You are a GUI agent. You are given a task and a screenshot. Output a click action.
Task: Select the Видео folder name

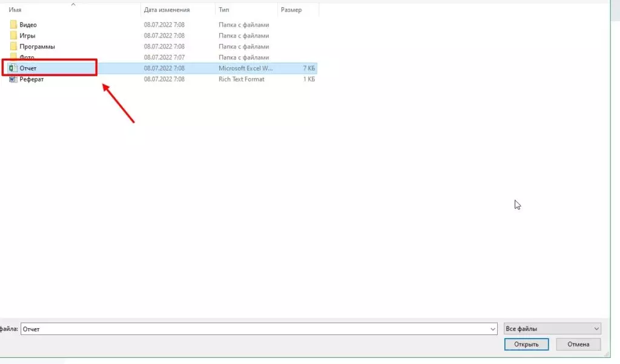28,24
